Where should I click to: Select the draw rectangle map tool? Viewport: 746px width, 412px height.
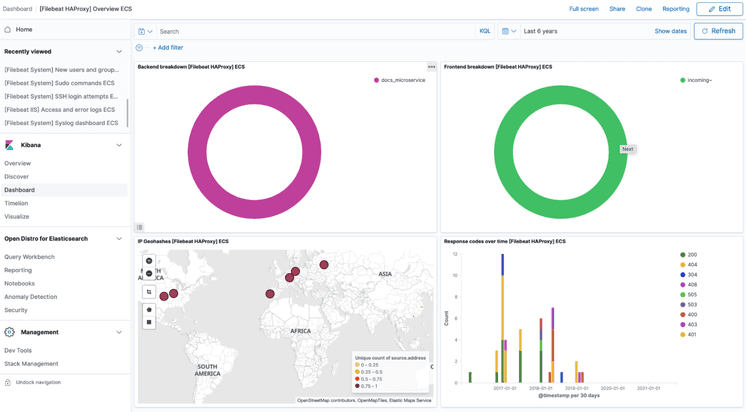point(149,322)
